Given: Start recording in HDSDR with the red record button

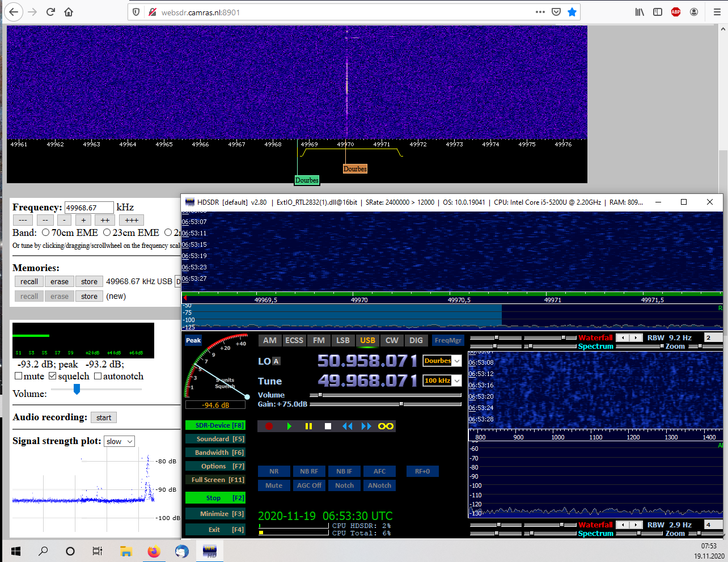Looking at the screenshot, I should pyautogui.click(x=269, y=426).
